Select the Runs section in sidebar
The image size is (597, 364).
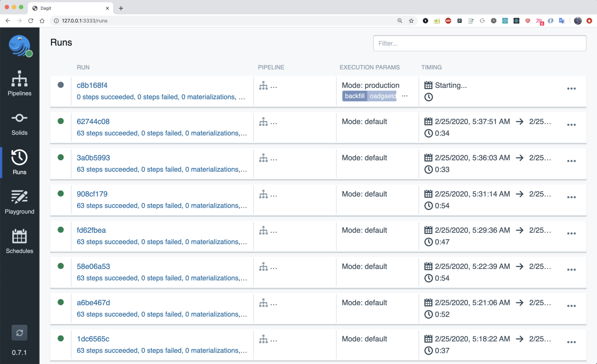(x=20, y=162)
